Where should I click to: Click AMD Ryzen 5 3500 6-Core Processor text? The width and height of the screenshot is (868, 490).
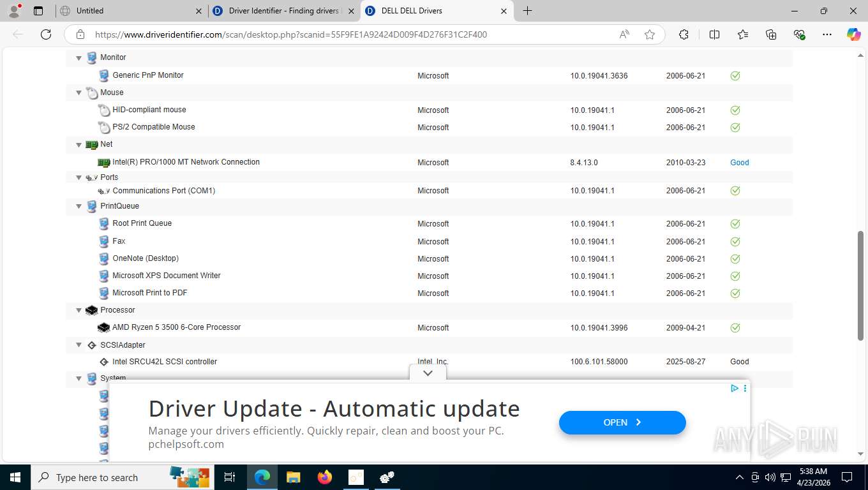click(177, 327)
